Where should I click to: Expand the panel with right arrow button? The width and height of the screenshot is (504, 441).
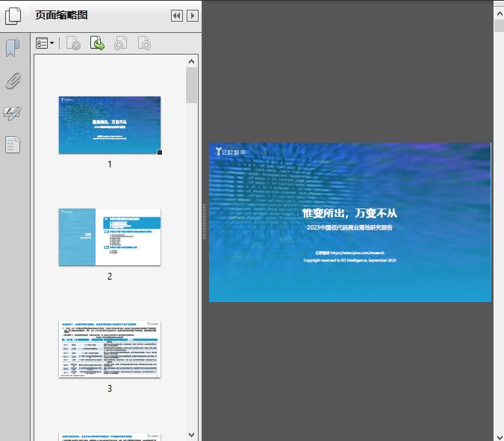(193, 16)
